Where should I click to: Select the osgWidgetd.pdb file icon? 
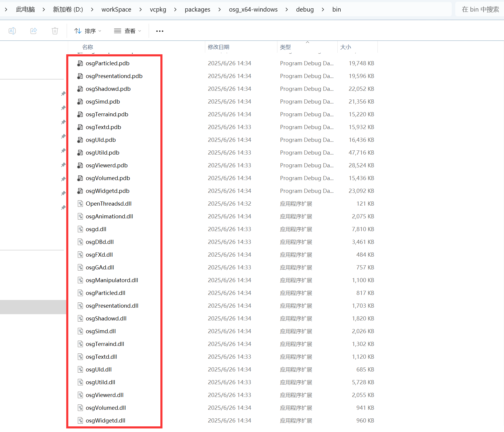[80, 191]
